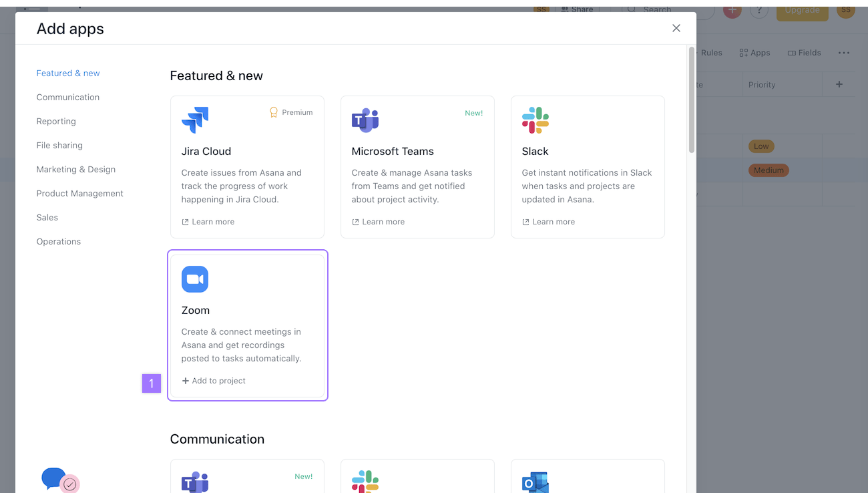
Task: Click the Outlook icon in Communication section
Action: click(535, 482)
